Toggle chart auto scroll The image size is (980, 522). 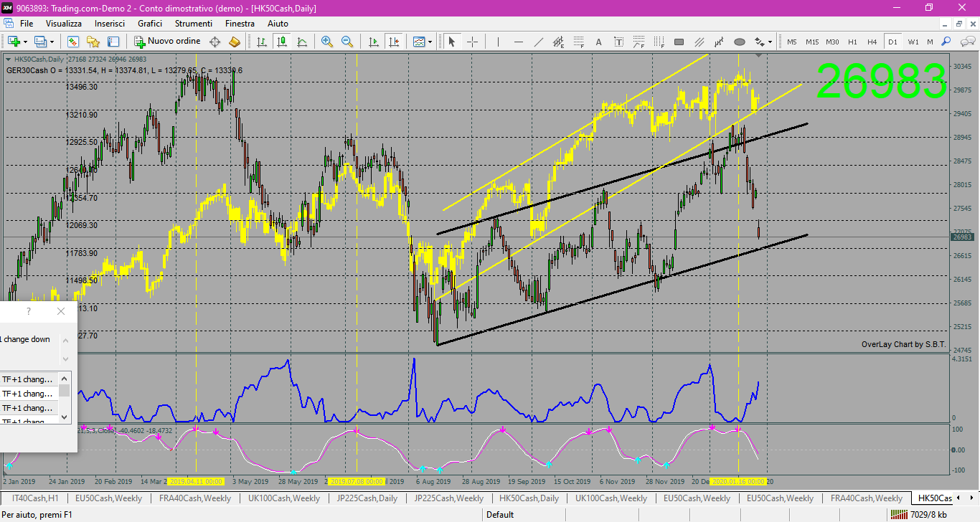[x=373, y=42]
